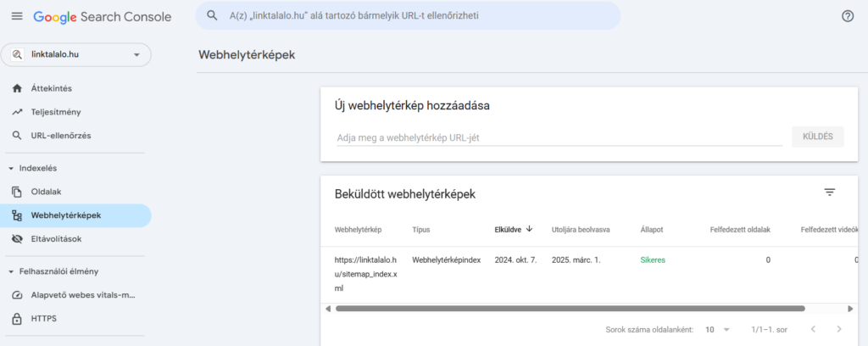
Task: Click the horizontal scrollbar left arrow
Action: [x=328, y=309]
